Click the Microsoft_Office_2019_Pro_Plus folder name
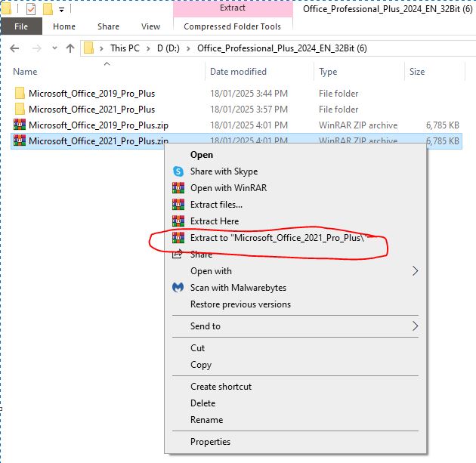The image size is (476, 463). [x=91, y=94]
